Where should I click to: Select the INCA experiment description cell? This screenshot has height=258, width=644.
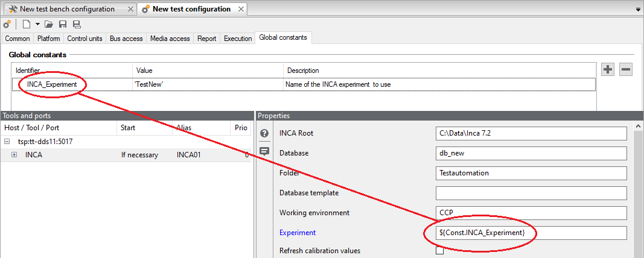pos(439,84)
